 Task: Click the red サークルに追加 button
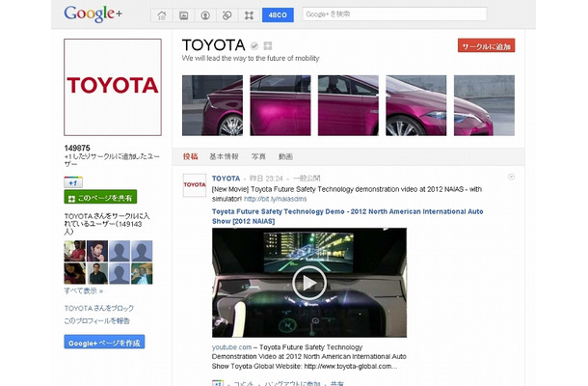click(486, 45)
